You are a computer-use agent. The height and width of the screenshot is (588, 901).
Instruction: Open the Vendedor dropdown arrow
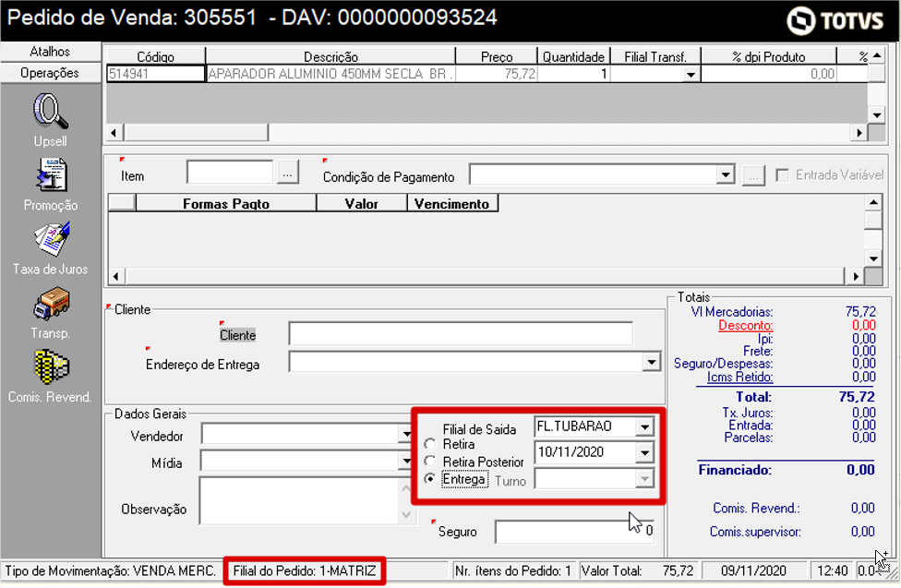406,434
